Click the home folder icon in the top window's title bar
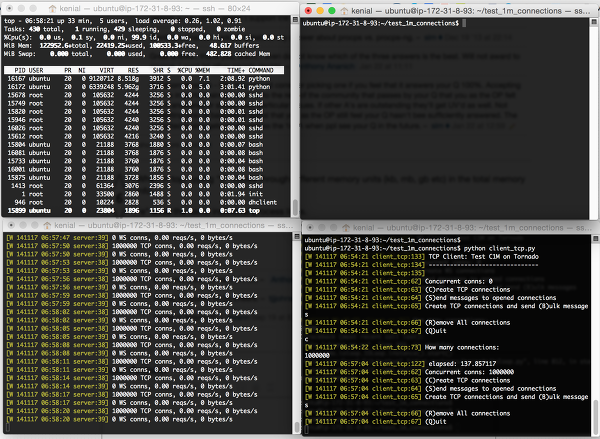The width and height of the screenshot is (600, 439). click(52, 8)
